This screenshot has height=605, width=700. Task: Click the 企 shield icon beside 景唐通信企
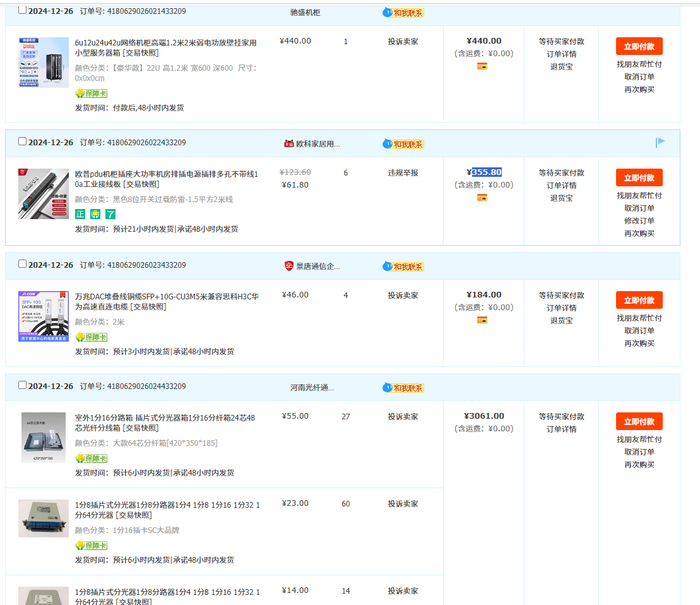(x=289, y=267)
